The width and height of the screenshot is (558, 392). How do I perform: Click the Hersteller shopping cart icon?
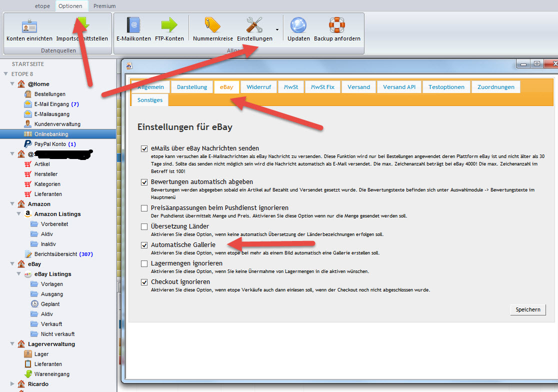coord(28,174)
